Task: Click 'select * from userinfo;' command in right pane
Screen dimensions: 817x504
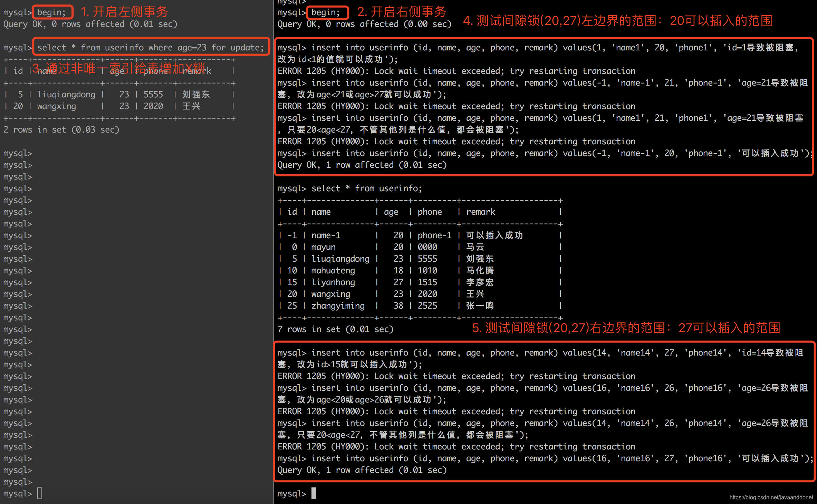Action: tap(366, 188)
